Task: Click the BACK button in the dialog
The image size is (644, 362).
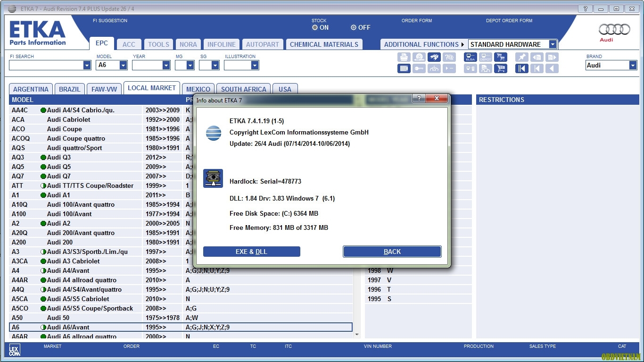Action: tap(392, 252)
